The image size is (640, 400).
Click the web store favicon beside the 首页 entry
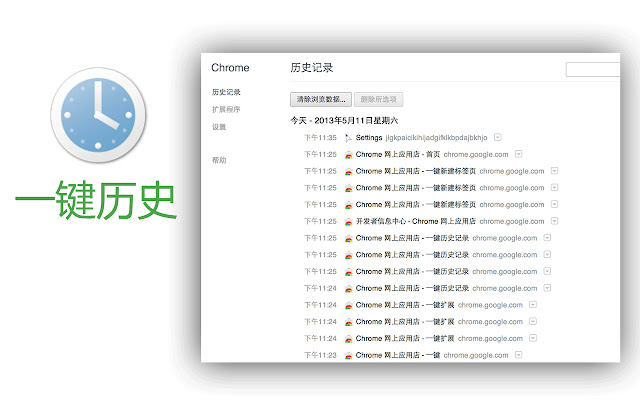click(348, 155)
